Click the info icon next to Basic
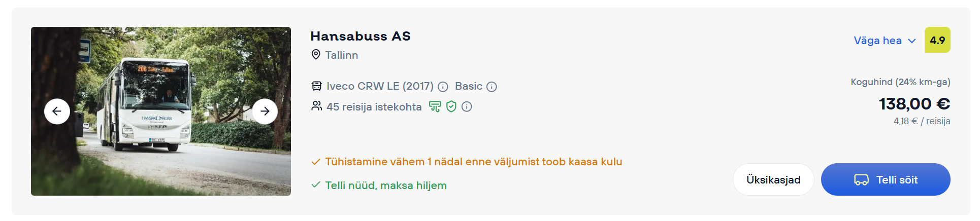980x221 pixels. 492,87
